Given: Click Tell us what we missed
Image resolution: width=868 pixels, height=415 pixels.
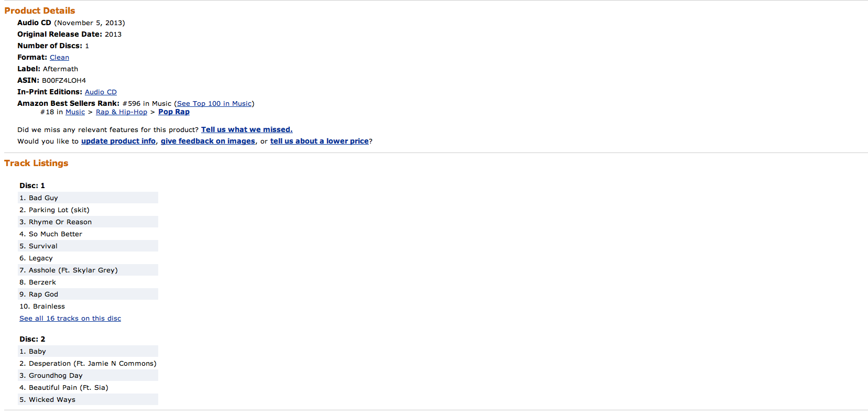Looking at the screenshot, I should (x=247, y=130).
